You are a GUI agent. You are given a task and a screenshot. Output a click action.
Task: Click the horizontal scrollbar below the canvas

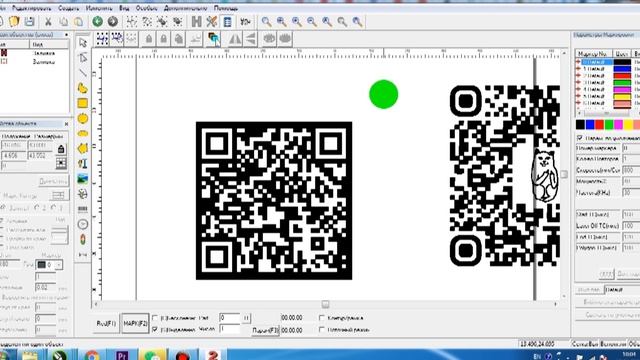point(325,304)
